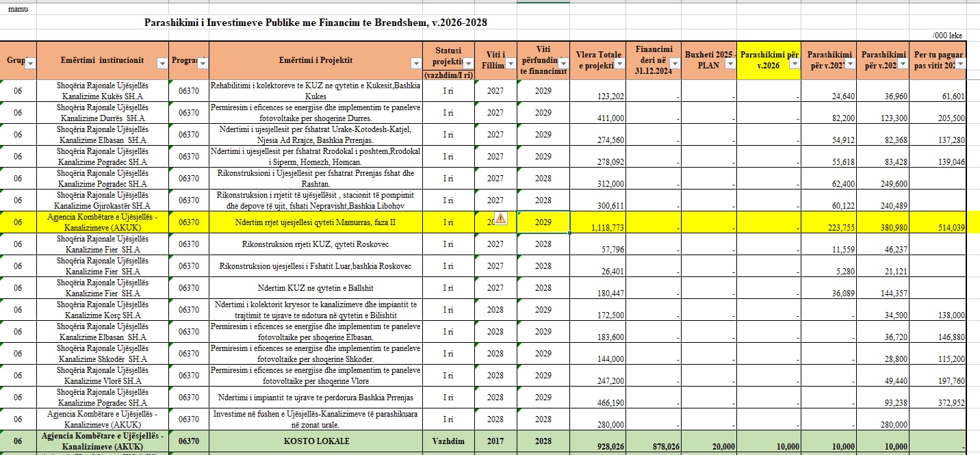Screen dimensions: 980x455
Task: Select total value cell 300,611
Action: (598, 200)
